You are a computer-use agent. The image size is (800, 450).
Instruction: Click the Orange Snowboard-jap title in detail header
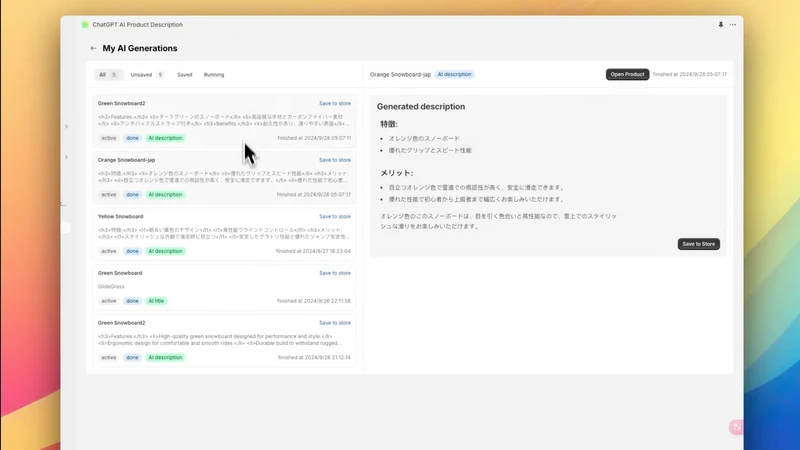point(401,74)
